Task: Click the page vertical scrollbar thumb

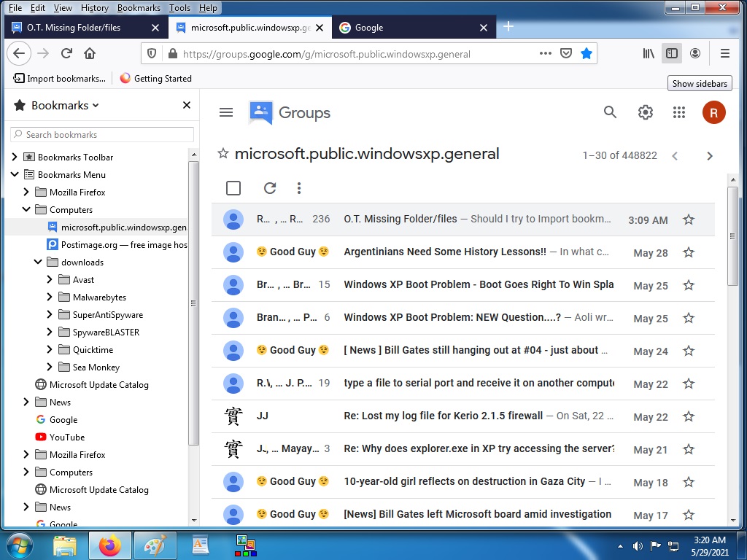Action: click(732, 236)
